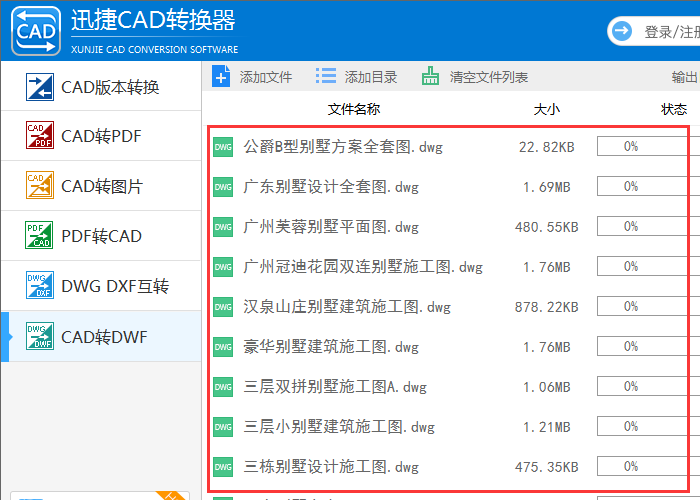Screen dimensions: 700x500
Task: Click the 文件名称 column header
Action: [354, 109]
